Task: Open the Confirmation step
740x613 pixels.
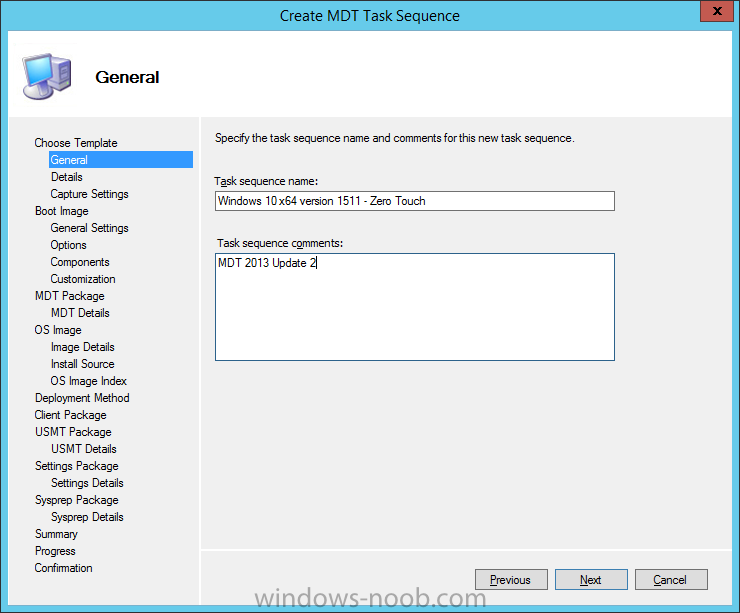Action: 63,568
